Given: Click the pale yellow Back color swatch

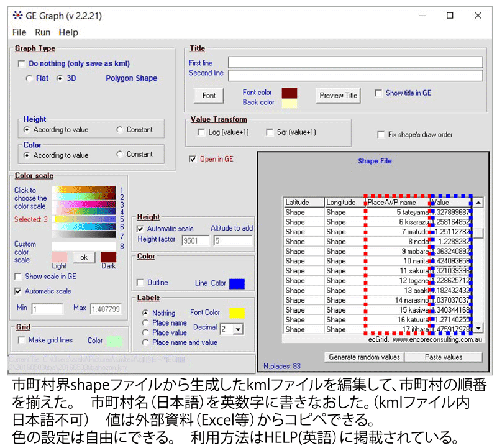Looking at the screenshot, I should coord(290,102).
